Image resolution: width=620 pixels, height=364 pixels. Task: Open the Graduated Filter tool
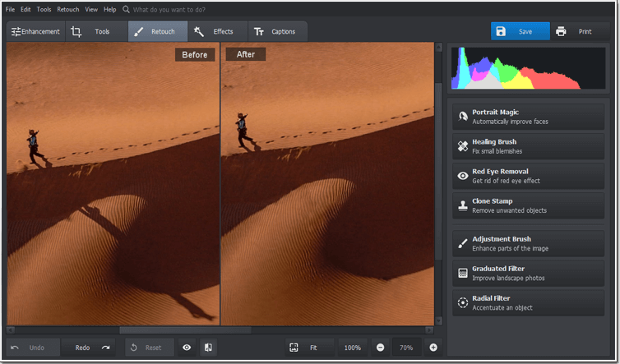[x=528, y=273]
